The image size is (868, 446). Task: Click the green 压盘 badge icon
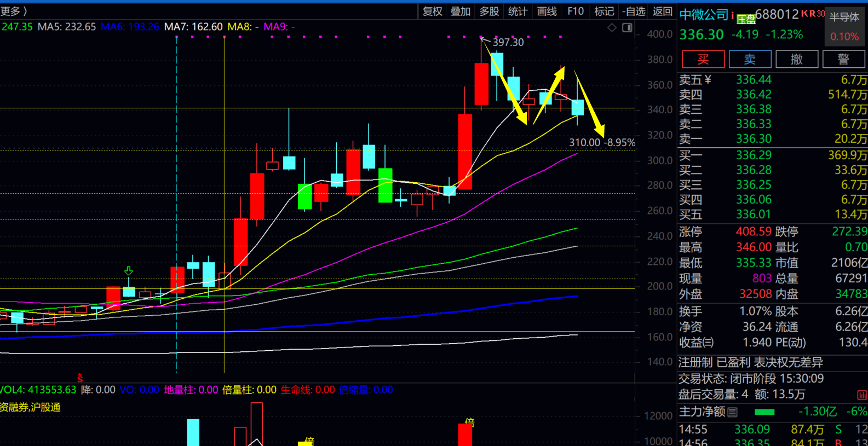746,20
